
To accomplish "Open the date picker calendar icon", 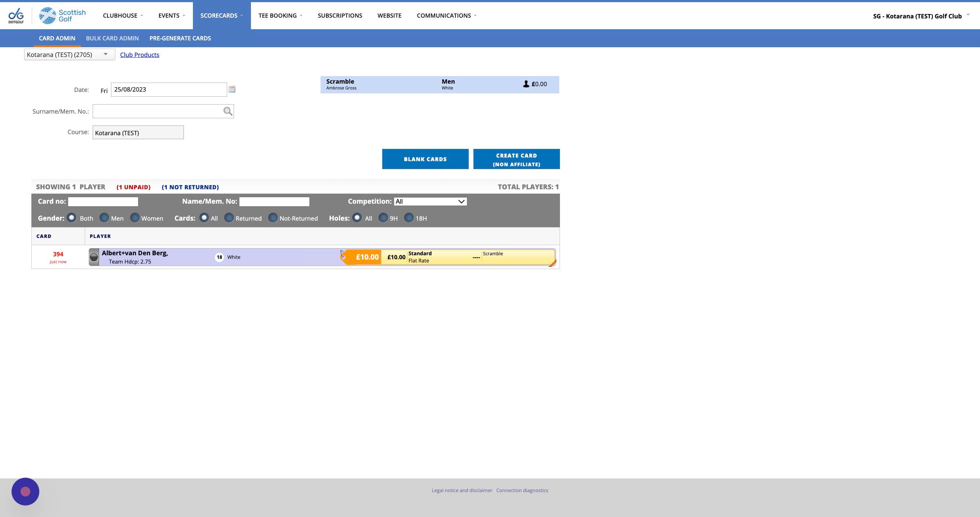I will coord(232,89).
